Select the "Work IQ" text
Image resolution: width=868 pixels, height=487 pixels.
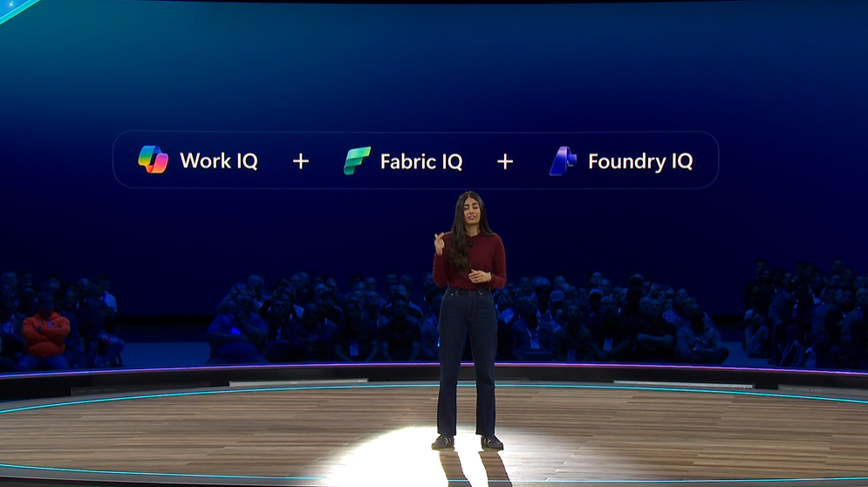coord(219,161)
